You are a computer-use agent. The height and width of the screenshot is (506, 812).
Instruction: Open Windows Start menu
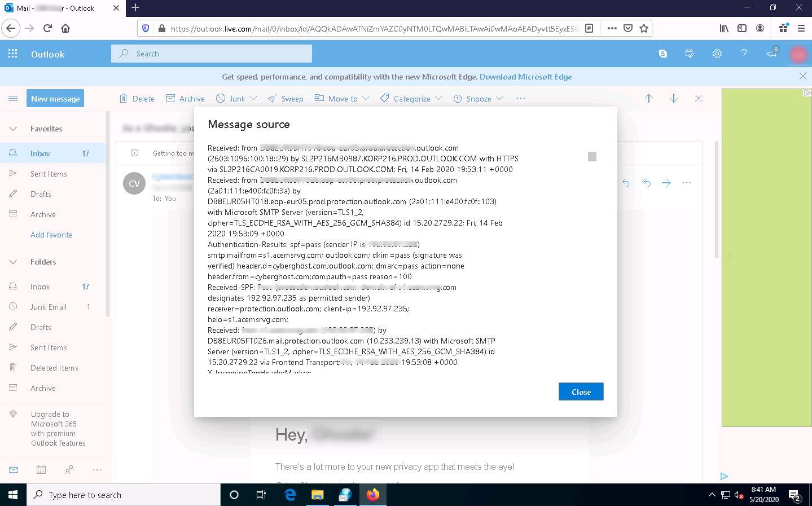pos(13,495)
